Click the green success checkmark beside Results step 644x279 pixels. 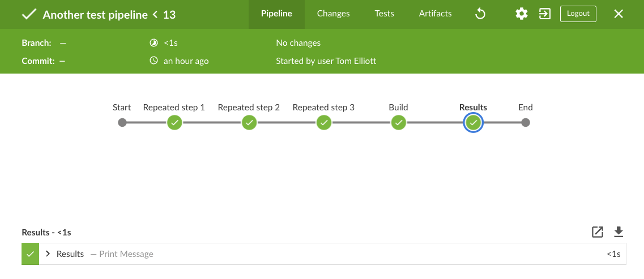(x=30, y=254)
